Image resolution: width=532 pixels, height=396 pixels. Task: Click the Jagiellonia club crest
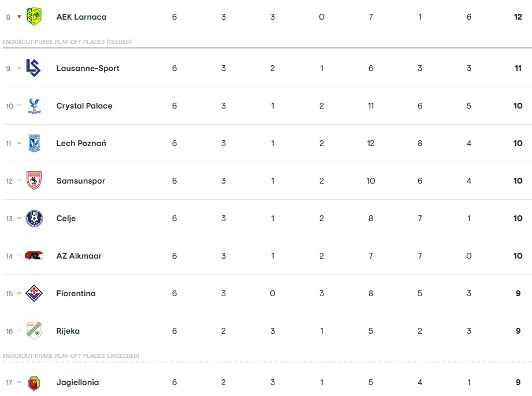click(x=35, y=382)
